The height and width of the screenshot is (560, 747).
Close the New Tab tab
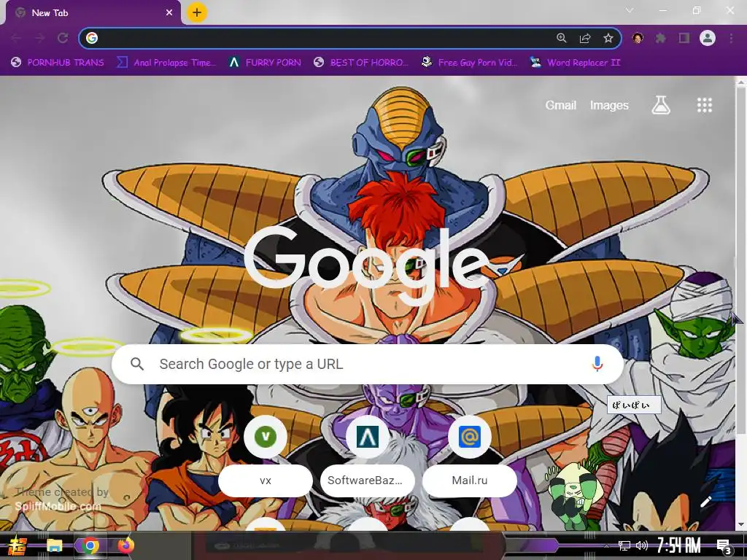(169, 13)
